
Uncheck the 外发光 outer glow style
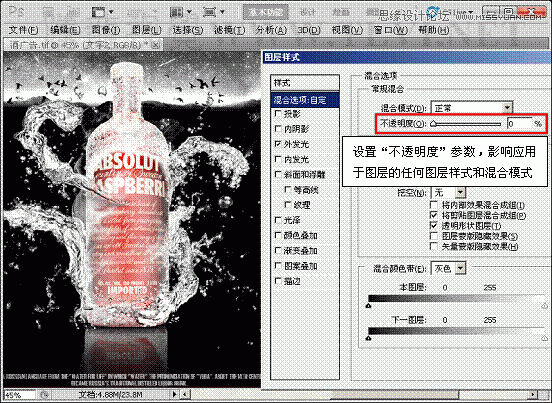(x=278, y=144)
